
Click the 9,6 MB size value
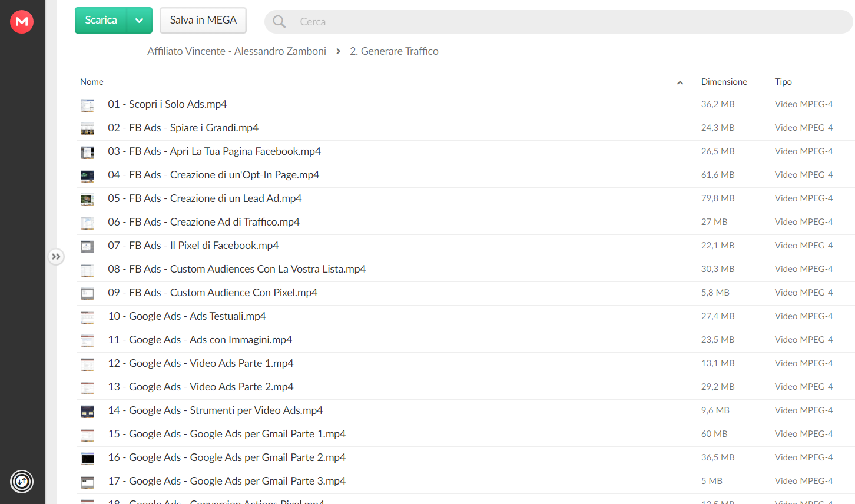pos(715,410)
